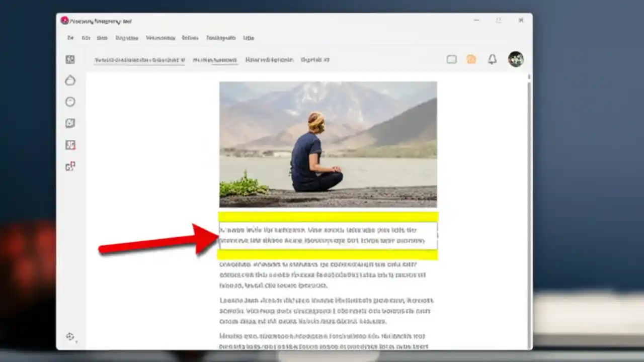Click the user avatar button top right

click(x=515, y=59)
